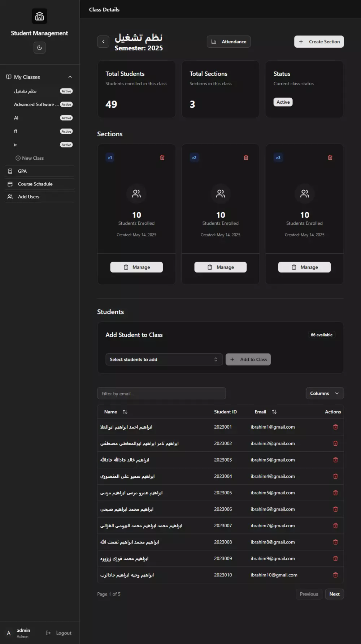The height and width of the screenshot is (644, 361).
Task: Click the c3 section badge
Action: coord(278,158)
